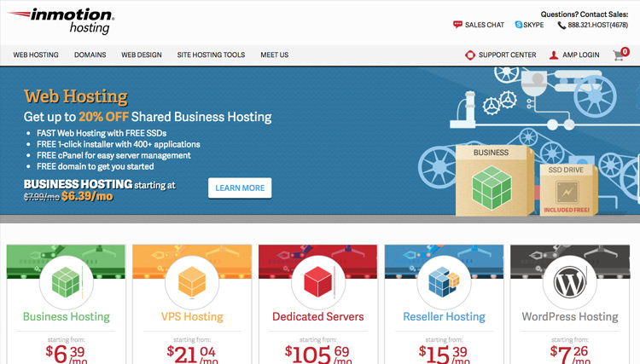Click the Skype icon
This screenshot has height=364, width=640.
click(518, 25)
